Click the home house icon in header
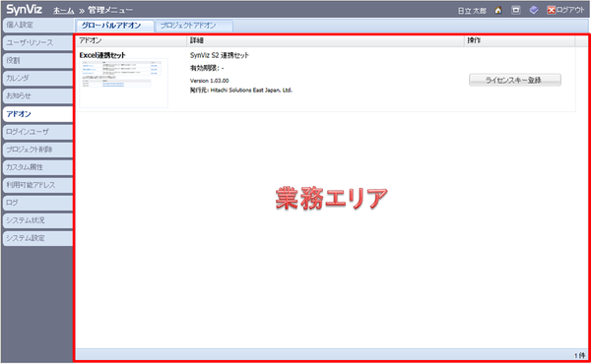The width and height of the screenshot is (591, 364). coord(498,10)
